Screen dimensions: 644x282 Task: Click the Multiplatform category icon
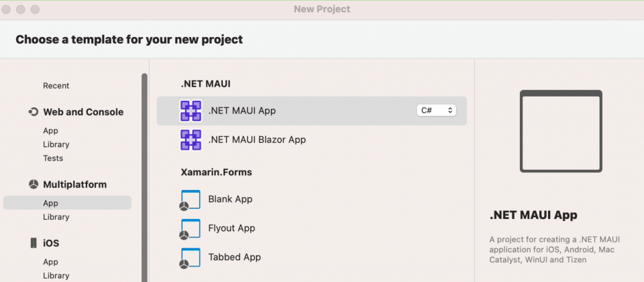pos(34,185)
